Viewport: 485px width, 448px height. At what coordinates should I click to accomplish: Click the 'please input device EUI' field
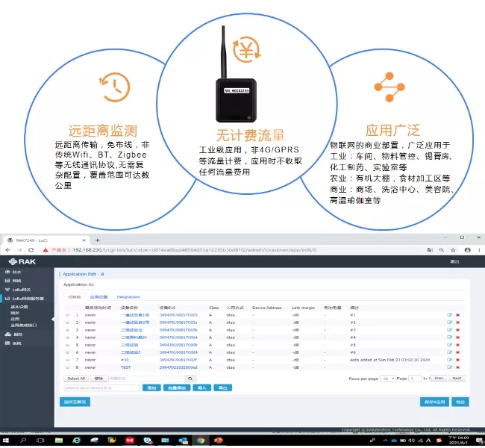[x=101, y=388]
